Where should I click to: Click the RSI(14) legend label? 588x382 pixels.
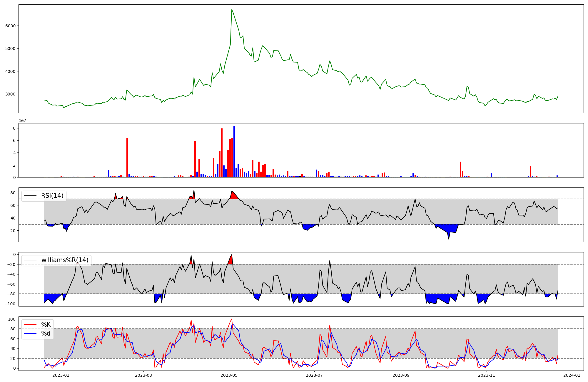[52, 196]
